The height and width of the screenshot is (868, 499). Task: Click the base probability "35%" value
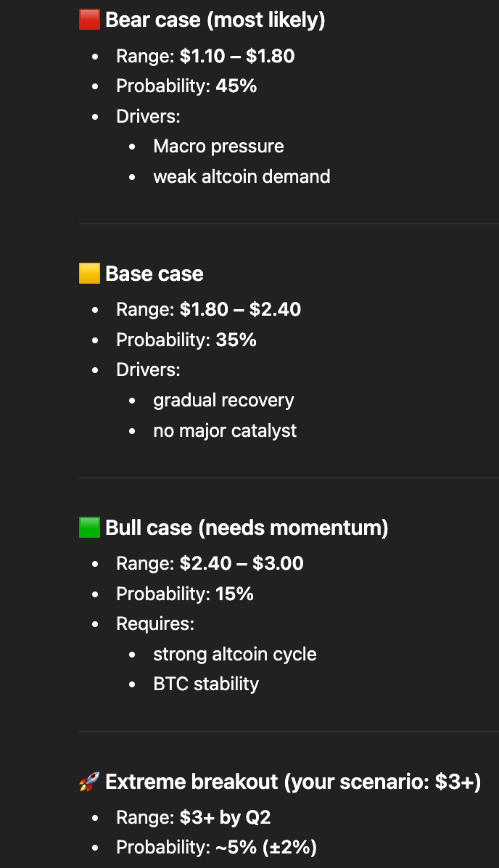pos(236,340)
